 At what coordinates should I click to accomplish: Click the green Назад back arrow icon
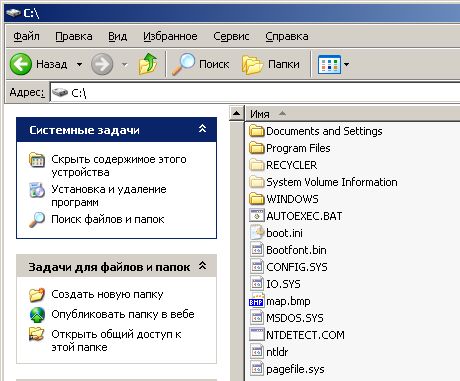pos(21,64)
